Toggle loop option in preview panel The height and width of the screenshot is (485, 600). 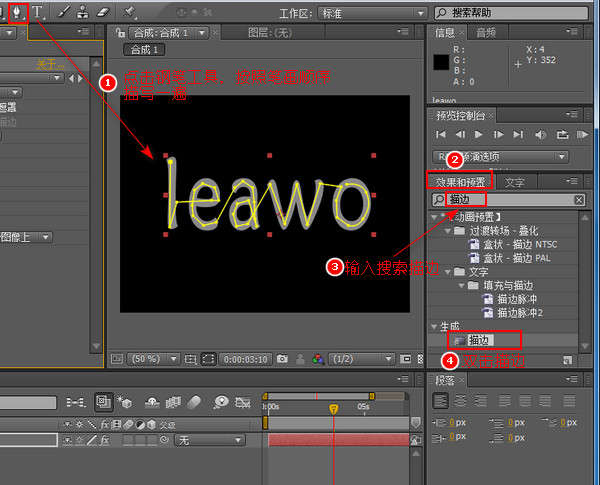point(562,134)
